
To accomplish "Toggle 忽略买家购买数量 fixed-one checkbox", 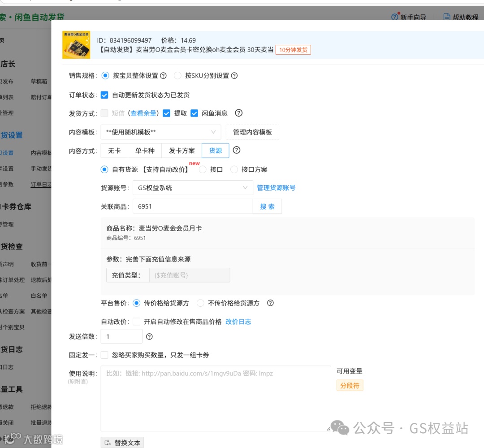I will click(x=104, y=355).
